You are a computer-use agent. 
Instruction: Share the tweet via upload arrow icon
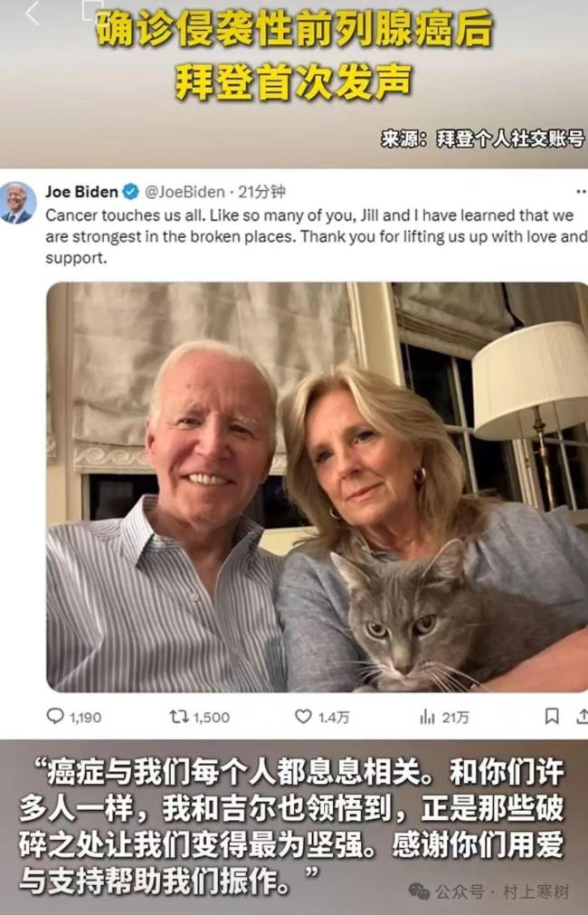(x=583, y=716)
